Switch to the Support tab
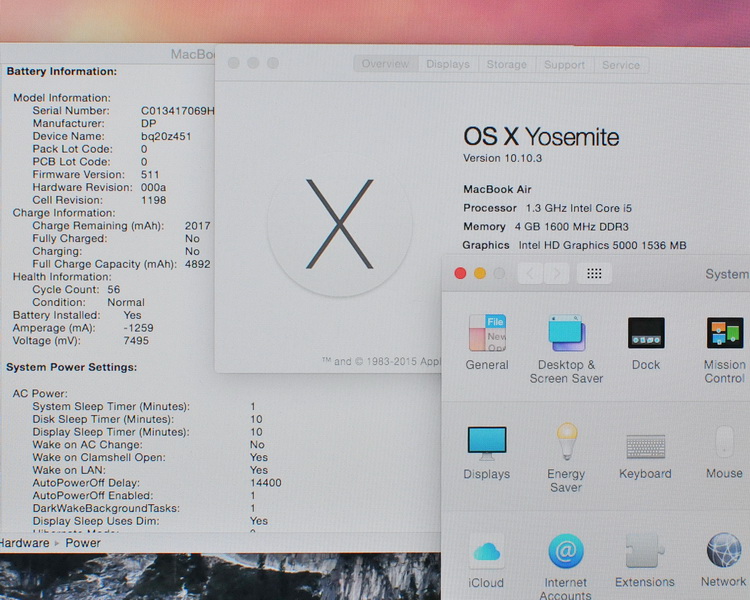This screenshot has width=750, height=600. [x=564, y=65]
